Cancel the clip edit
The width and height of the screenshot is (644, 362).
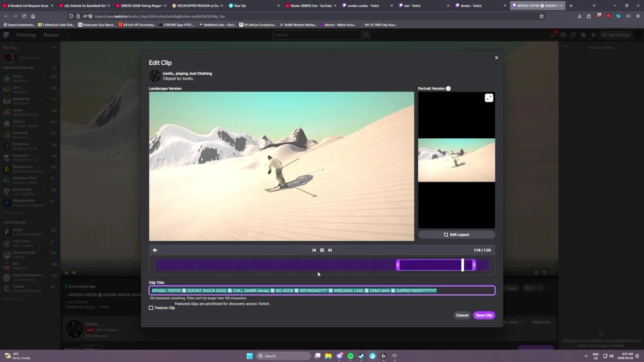point(462,315)
